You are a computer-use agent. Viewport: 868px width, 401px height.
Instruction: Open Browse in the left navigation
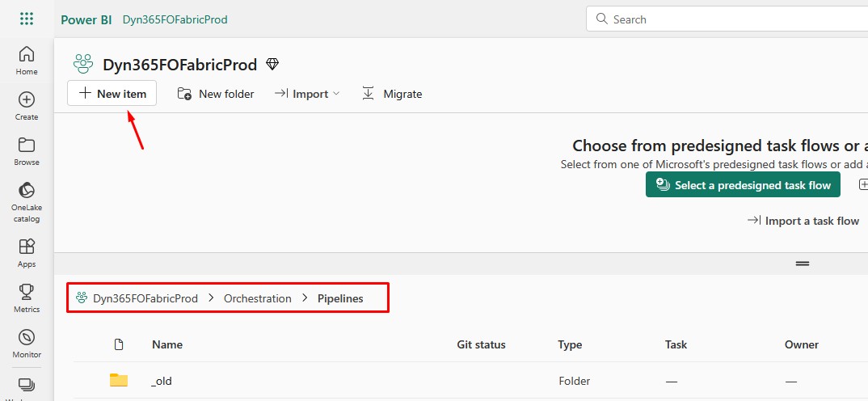click(27, 151)
